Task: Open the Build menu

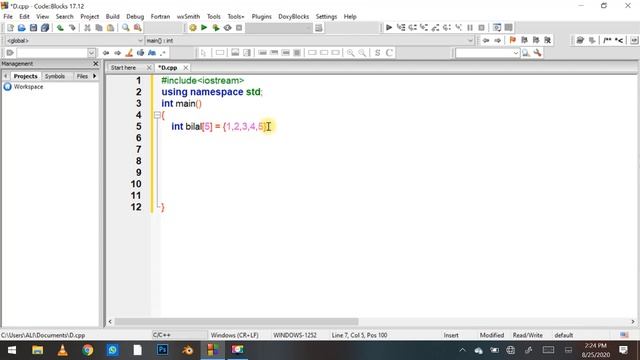Action: pyautogui.click(x=113, y=16)
